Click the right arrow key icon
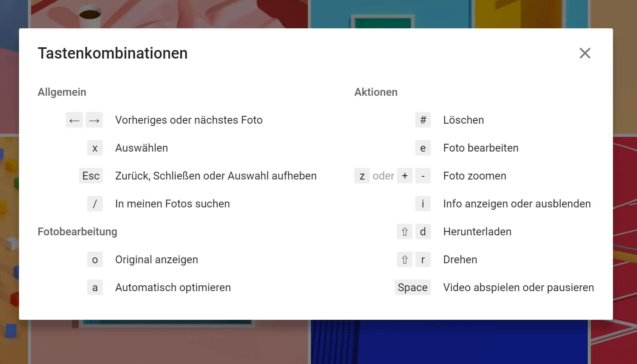 94,120
